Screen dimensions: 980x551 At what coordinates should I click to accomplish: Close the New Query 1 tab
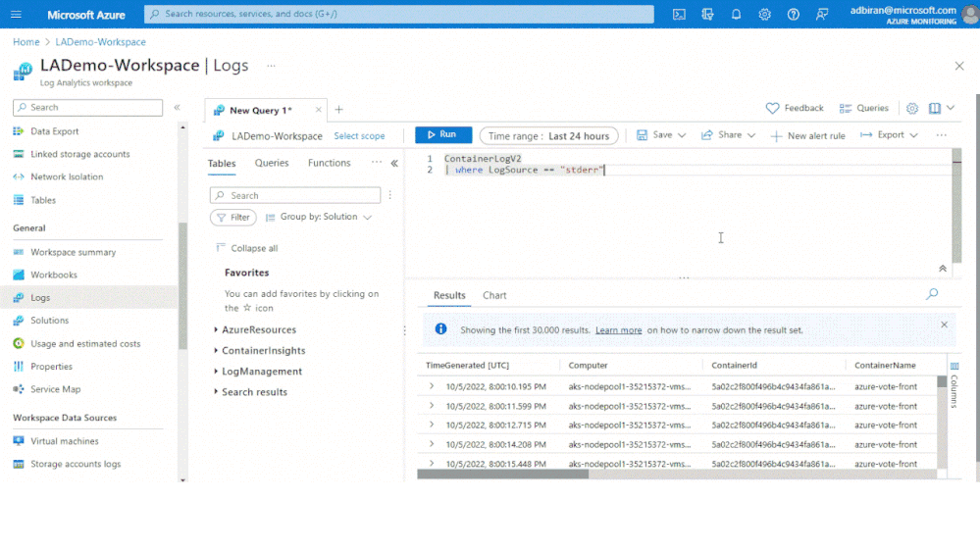click(318, 110)
